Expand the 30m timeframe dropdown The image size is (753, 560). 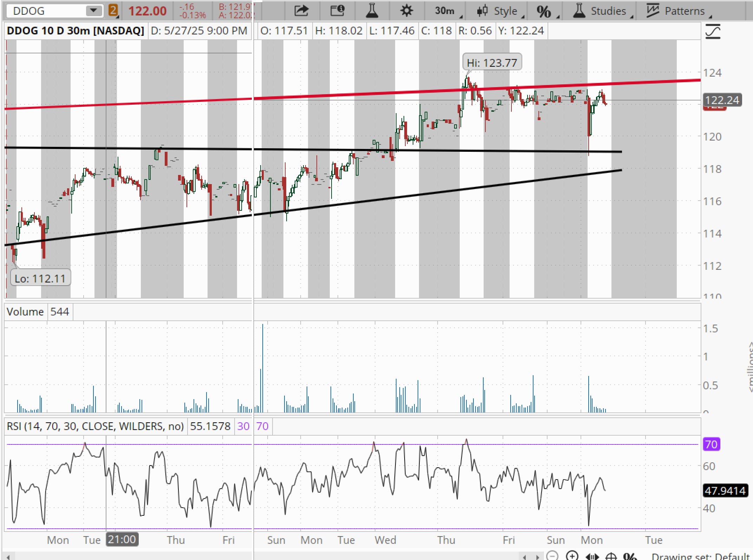[x=445, y=11]
